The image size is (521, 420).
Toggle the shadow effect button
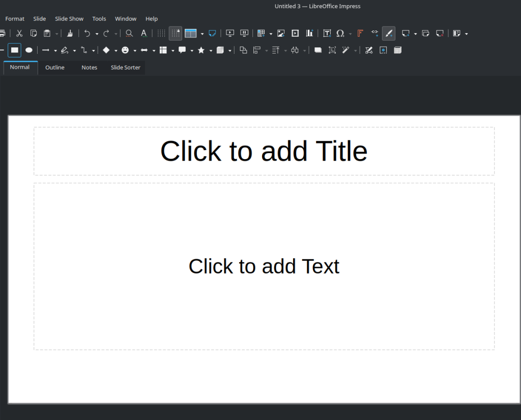point(318,50)
